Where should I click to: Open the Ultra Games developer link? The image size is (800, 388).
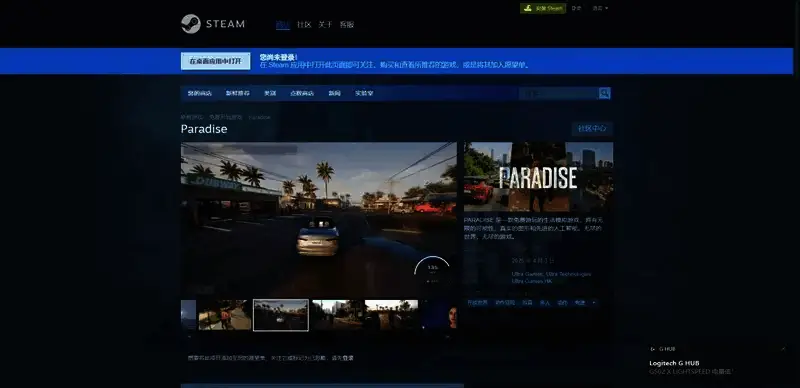click(x=527, y=274)
